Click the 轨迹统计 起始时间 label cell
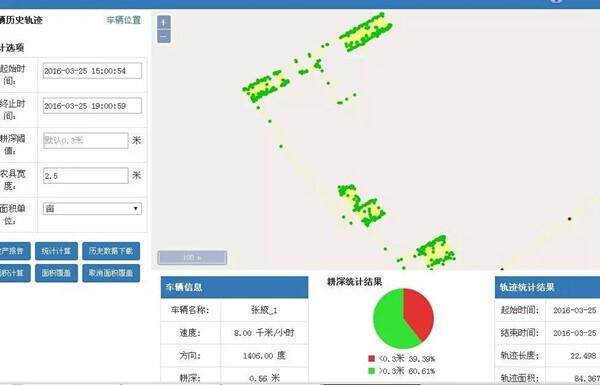 coord(520,310)
